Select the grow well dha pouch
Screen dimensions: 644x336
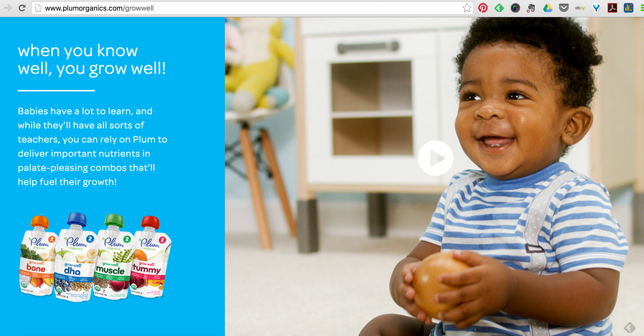[x=75, y=257]
